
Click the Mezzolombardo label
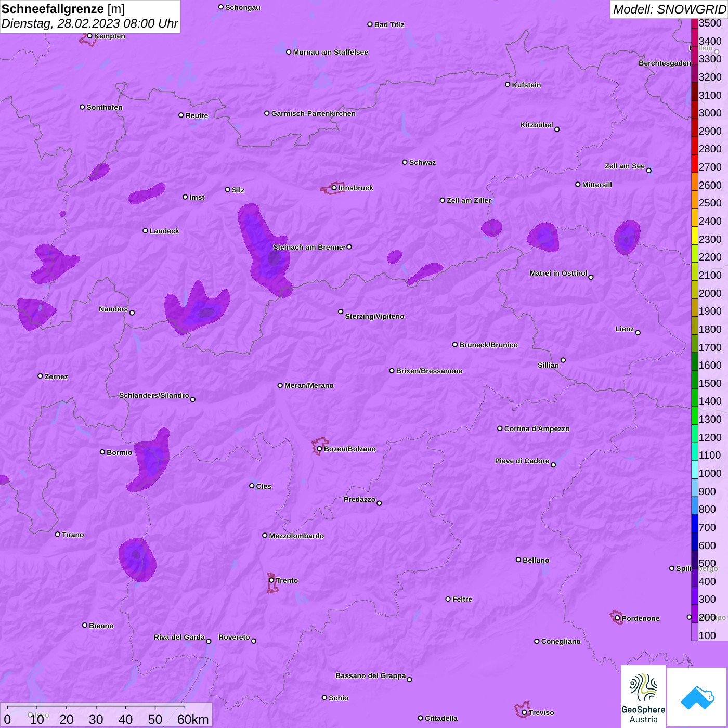pos(296,536)
